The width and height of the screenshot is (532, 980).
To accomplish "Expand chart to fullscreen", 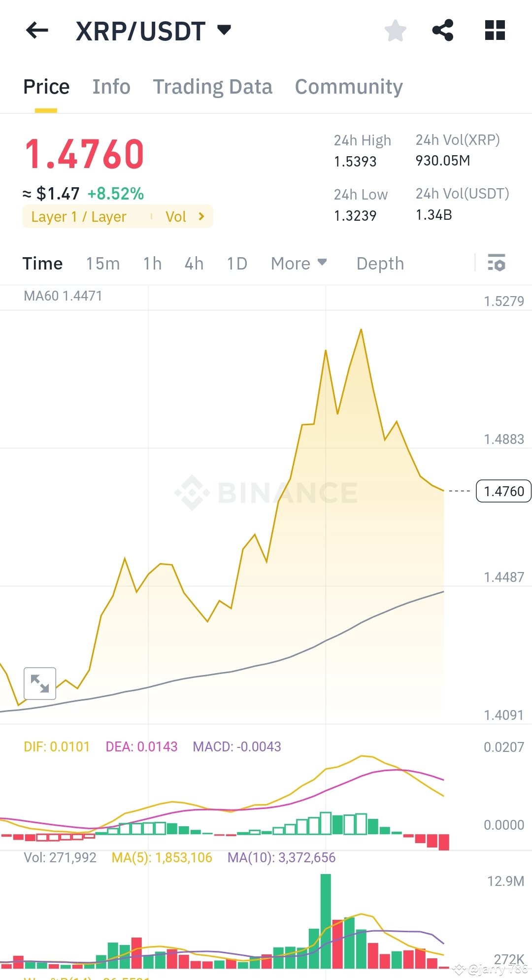I will tap(39, 684).
